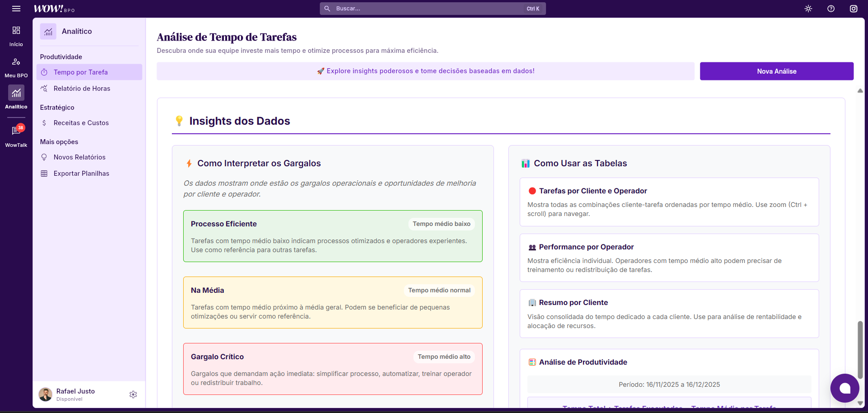Click Rafael Justo profile avatar
The width and height of the screenshot is (868, 413).
click(x=46, y=394)
